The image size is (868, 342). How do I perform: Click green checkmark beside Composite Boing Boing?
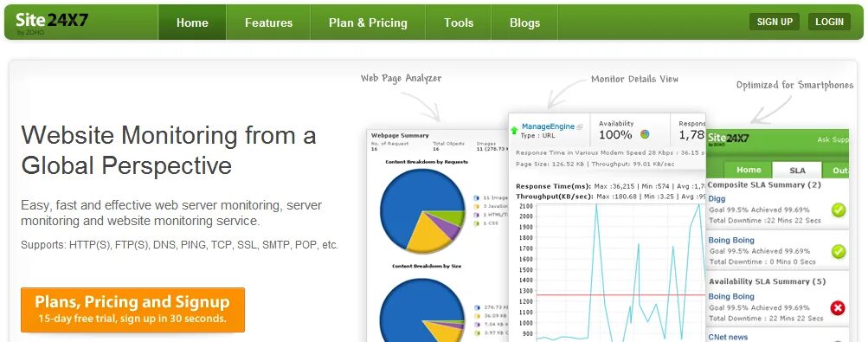click(x=839, y=252)
